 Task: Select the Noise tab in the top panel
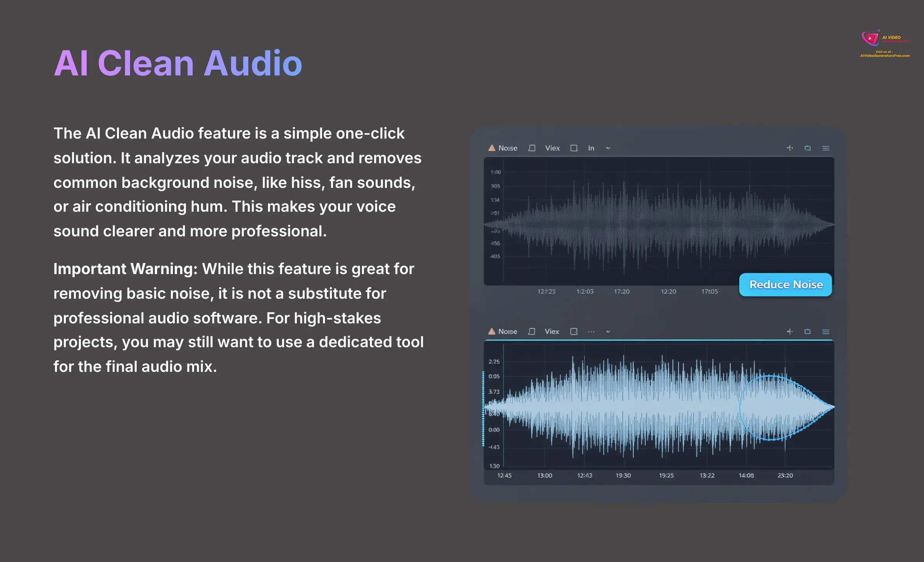pos(507,148)
